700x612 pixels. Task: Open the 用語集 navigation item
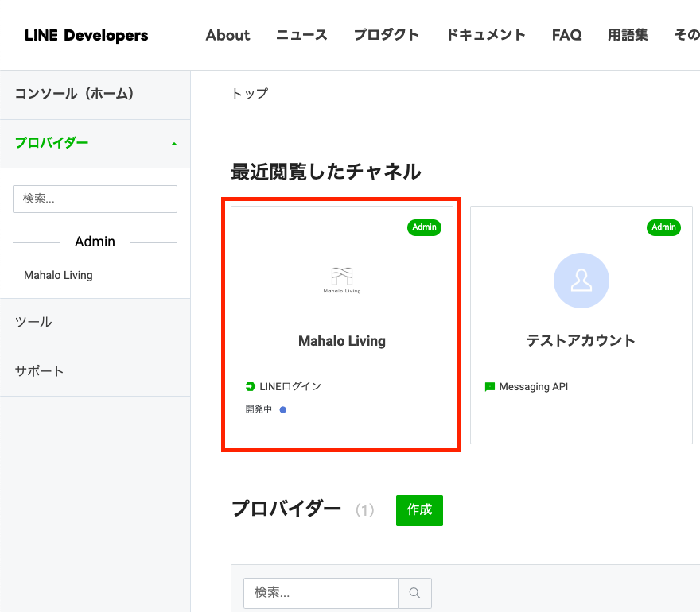pos(628,35)
